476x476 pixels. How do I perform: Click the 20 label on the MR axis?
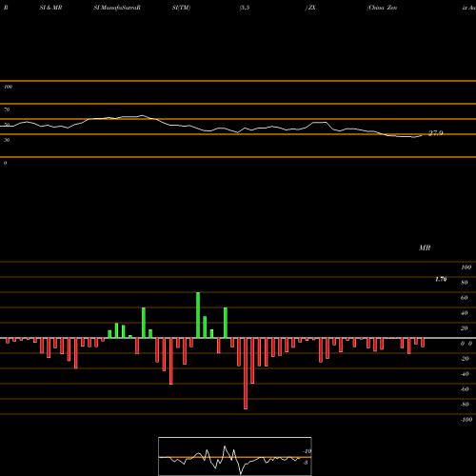[x=464, y=328]
